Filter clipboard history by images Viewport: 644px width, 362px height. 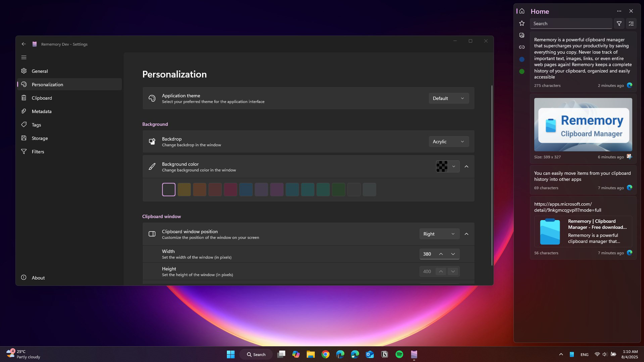point(522,35)
